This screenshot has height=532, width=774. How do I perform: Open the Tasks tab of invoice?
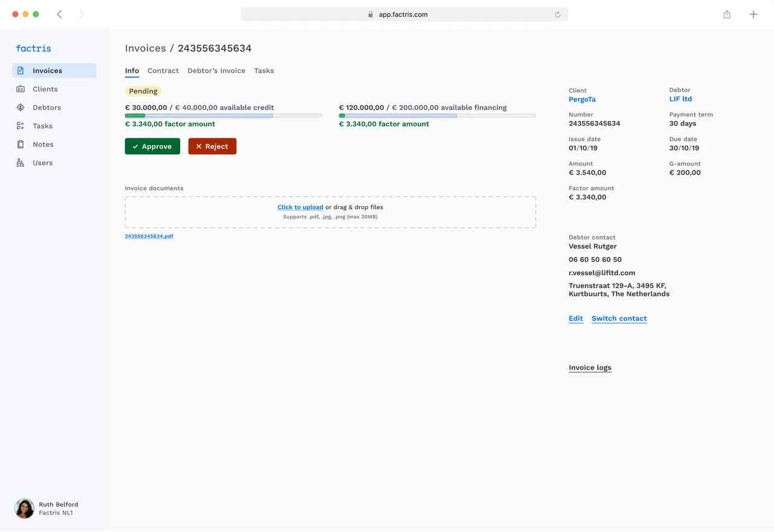coord(264,71)
